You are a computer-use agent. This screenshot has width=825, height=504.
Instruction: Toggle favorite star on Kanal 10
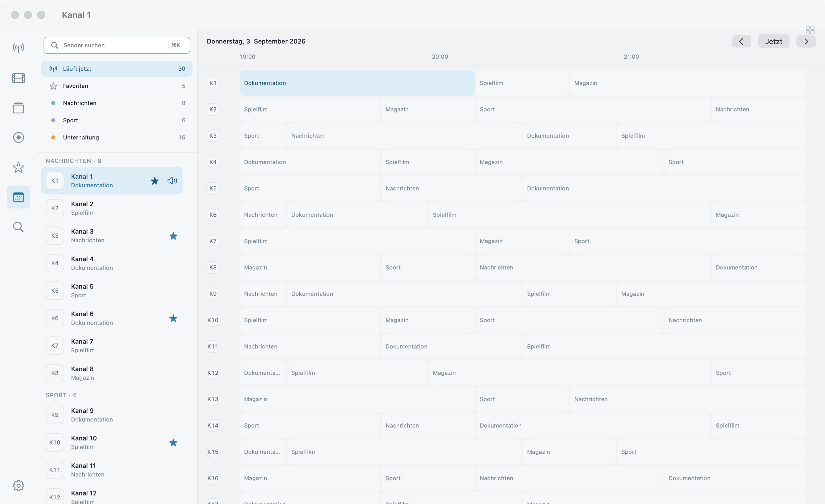(x=173, y=443)
